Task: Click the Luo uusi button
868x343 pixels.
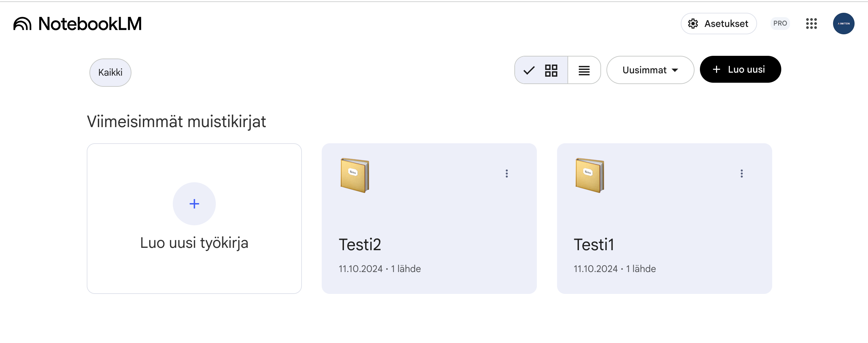Action: pyautogui.click(x=740, y=69)
